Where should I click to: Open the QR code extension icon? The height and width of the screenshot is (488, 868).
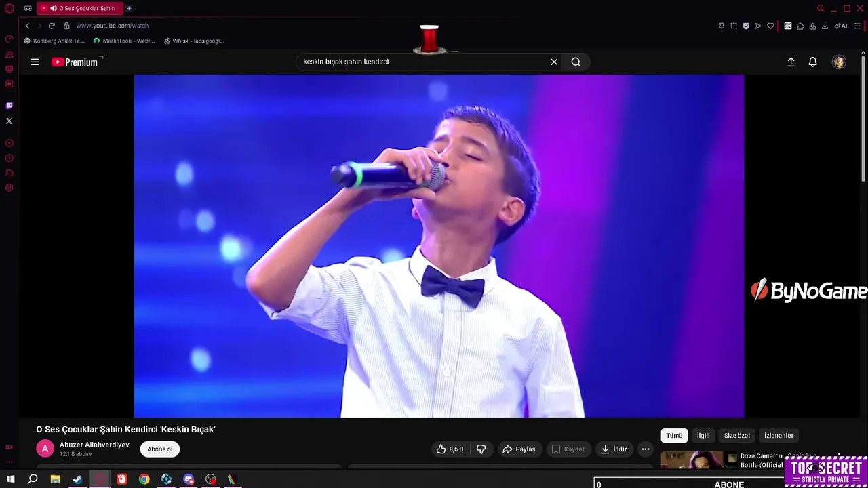[788, 26]
